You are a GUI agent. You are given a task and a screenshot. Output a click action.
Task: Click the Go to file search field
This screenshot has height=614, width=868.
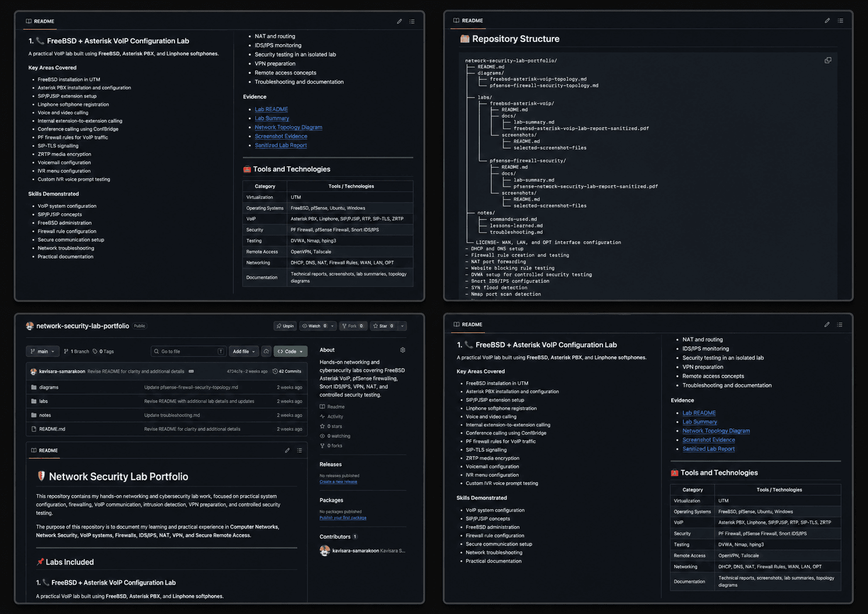click(189, 352)
